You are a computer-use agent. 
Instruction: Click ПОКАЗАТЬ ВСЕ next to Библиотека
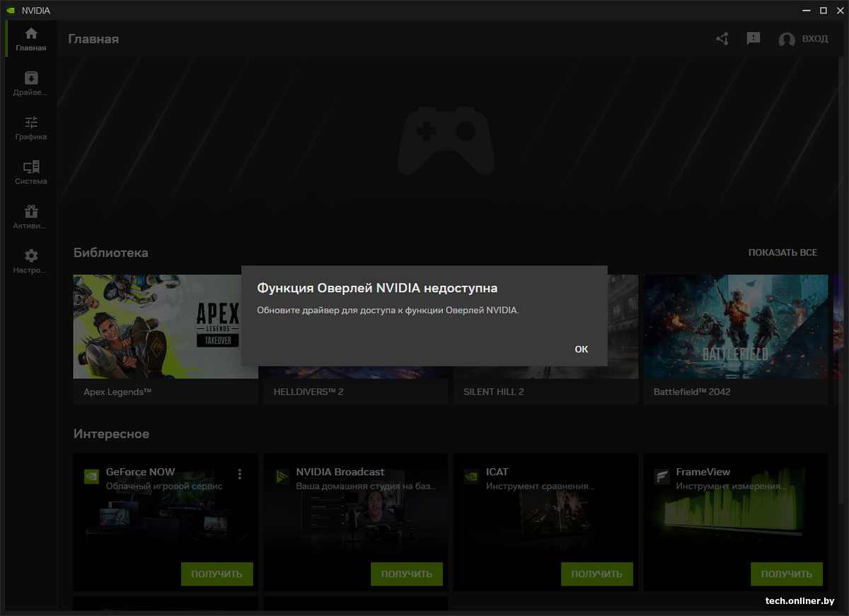(x=782, y=252)
